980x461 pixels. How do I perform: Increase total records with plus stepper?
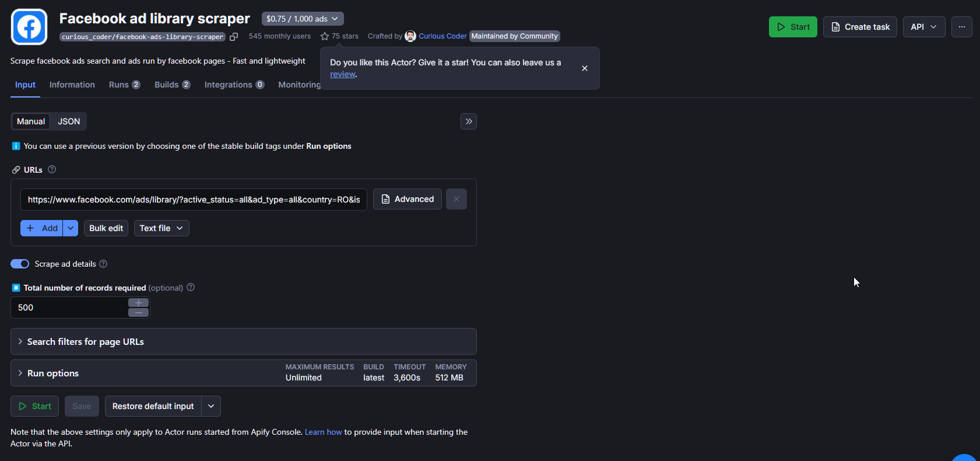click(138, 302)
